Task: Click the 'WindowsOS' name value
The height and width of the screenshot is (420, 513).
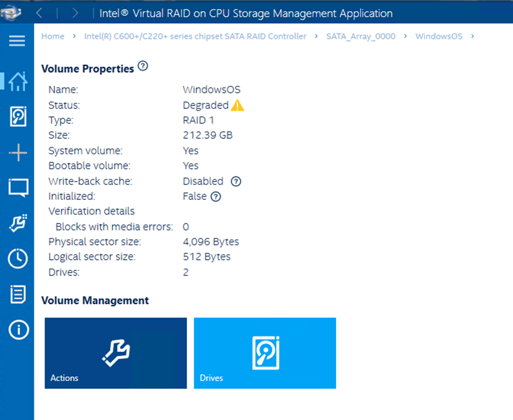Action: click(212, 89)
